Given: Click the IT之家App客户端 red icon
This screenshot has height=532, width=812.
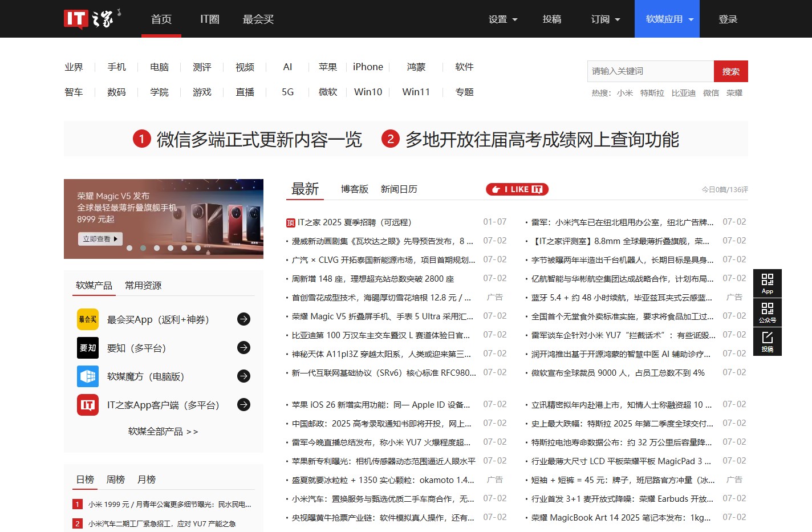Looking at the screenshot, I should (88, 405).
